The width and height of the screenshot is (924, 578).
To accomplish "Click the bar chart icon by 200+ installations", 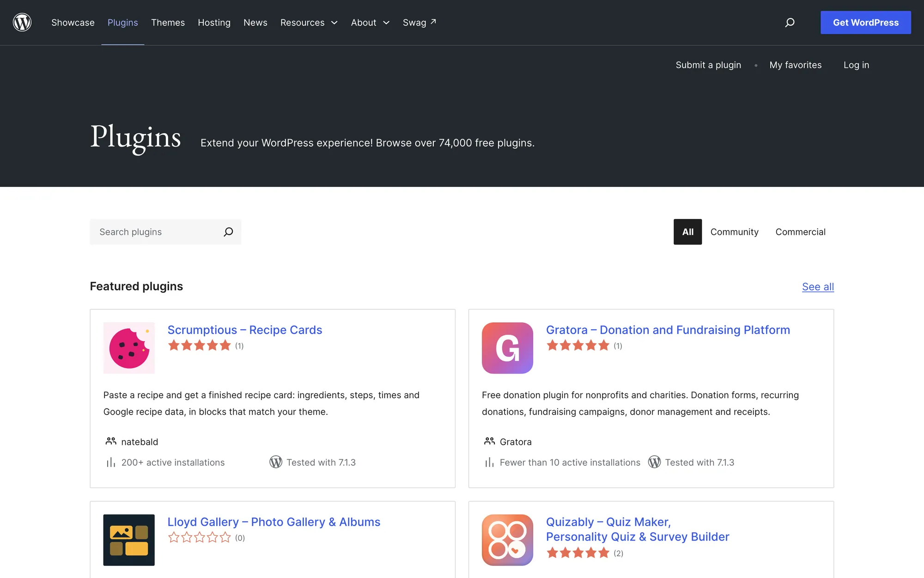I will click(111, 462).
